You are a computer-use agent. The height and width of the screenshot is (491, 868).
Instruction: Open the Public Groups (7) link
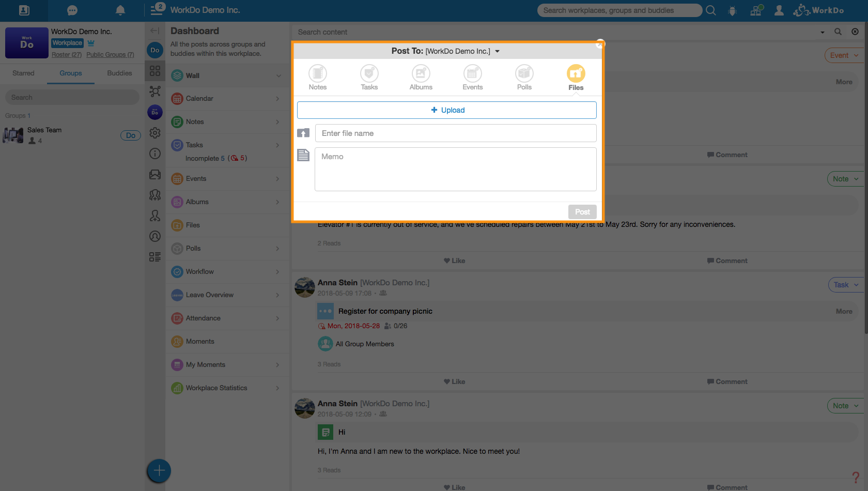(x=110, y=55)
